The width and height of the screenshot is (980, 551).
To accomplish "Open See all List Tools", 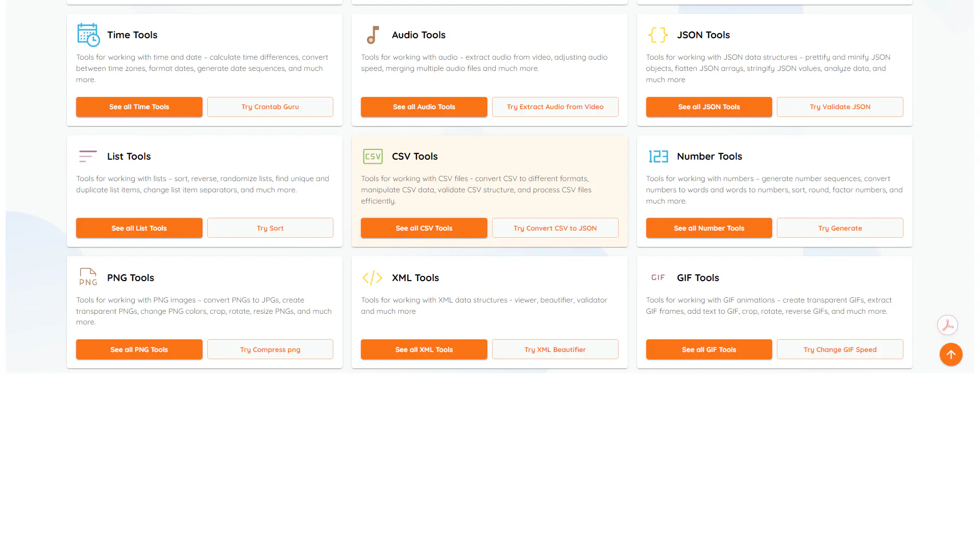I will (x=139, y=228).
